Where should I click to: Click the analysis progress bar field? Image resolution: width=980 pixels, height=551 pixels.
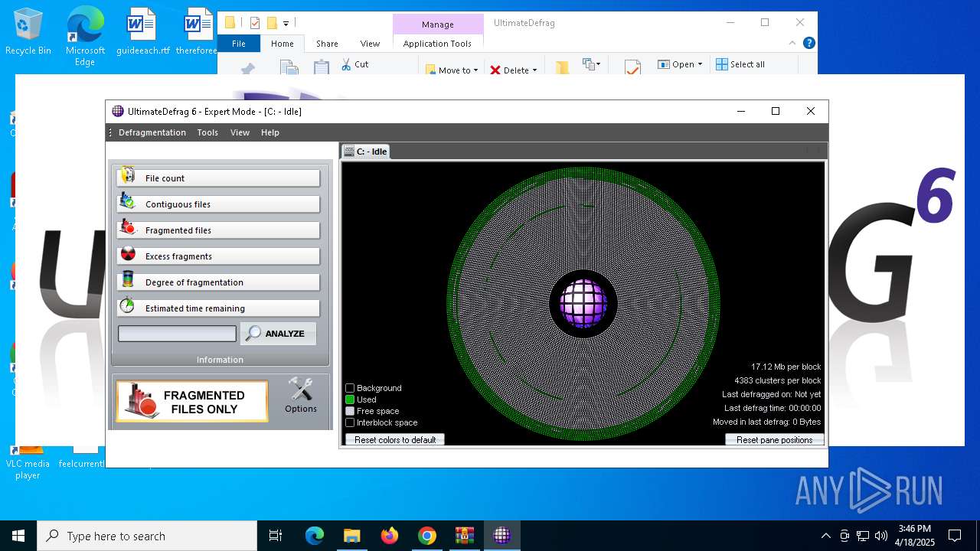[x=177, y=334]
